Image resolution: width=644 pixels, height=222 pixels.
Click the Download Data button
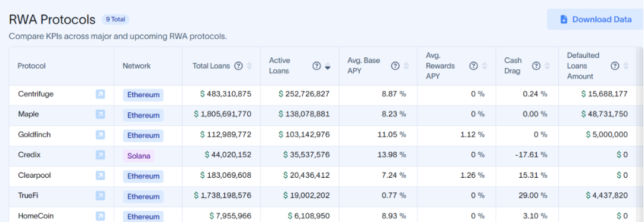click(595, 19)
